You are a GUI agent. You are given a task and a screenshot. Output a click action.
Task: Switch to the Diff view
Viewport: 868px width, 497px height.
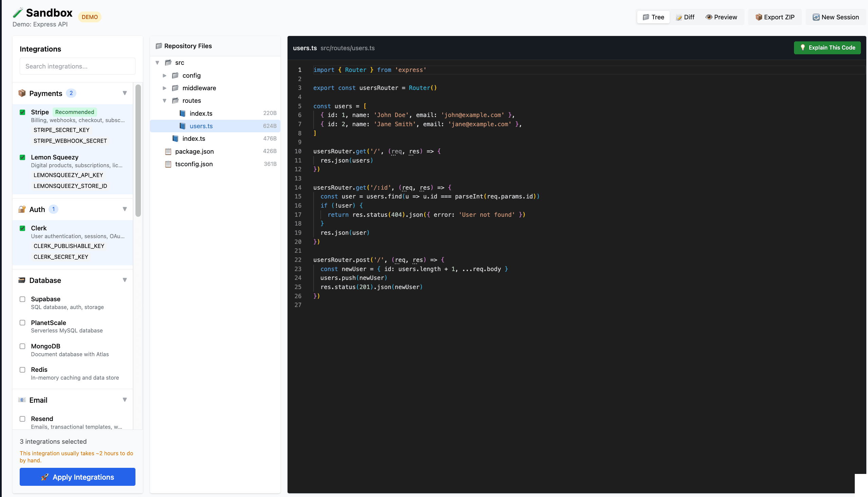coord(686,17)
